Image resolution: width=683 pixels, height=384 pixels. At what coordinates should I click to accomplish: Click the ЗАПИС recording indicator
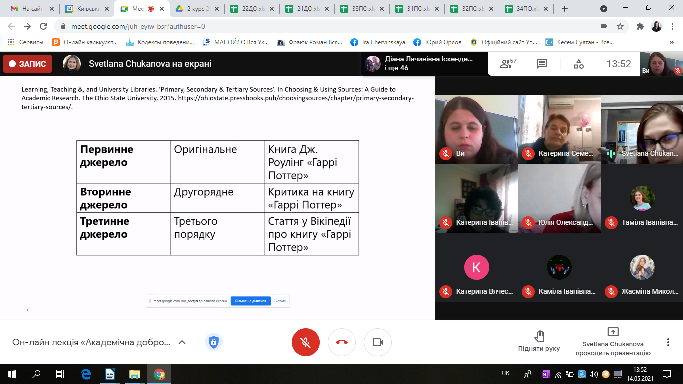(x=27, y=64)
